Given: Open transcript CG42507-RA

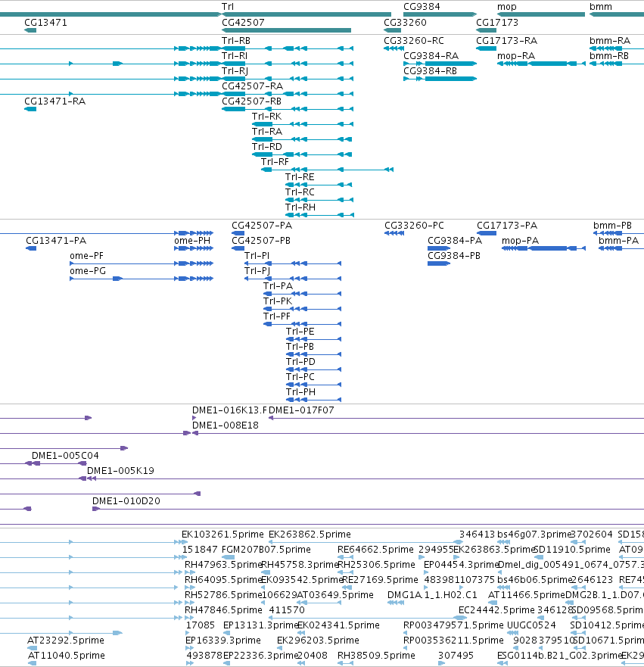Looking at the screenshot, I should (253, 86).
